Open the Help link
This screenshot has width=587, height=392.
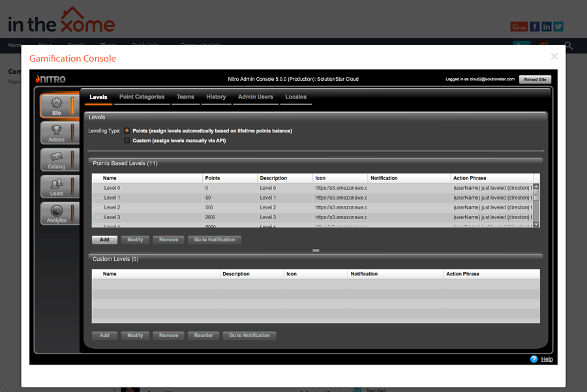tap(547, 359)
